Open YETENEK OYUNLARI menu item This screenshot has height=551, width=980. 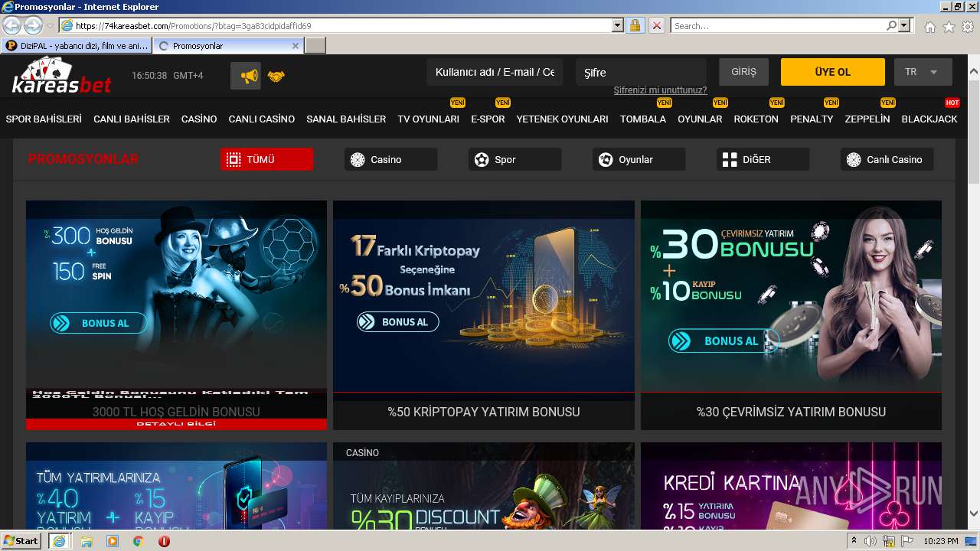[x=563, y=119]
